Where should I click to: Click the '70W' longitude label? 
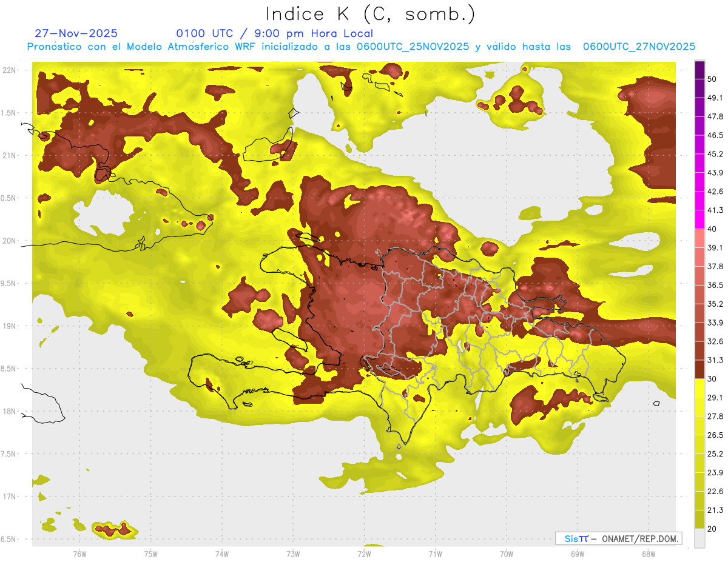506,554
